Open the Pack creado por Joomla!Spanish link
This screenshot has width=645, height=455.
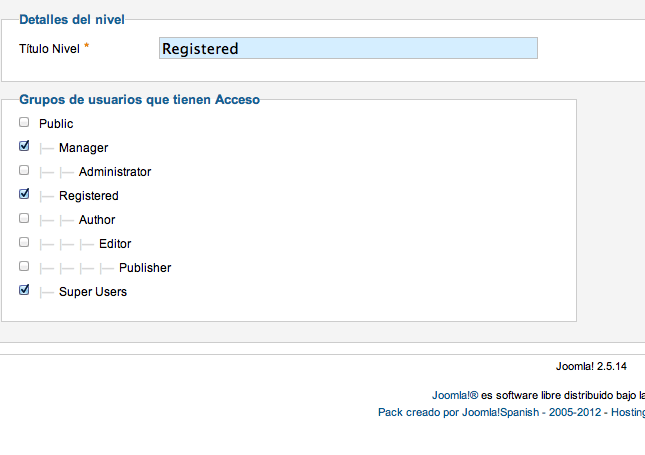[458, 412]
